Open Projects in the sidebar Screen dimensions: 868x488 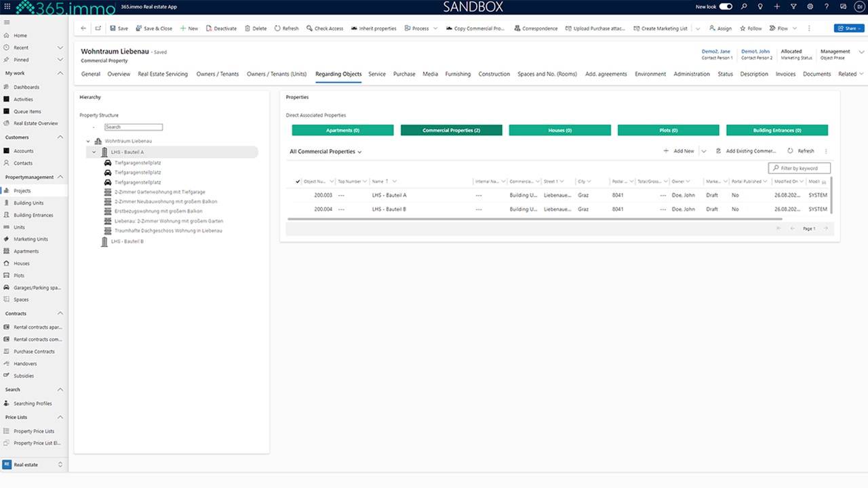[x=22, y=191]
